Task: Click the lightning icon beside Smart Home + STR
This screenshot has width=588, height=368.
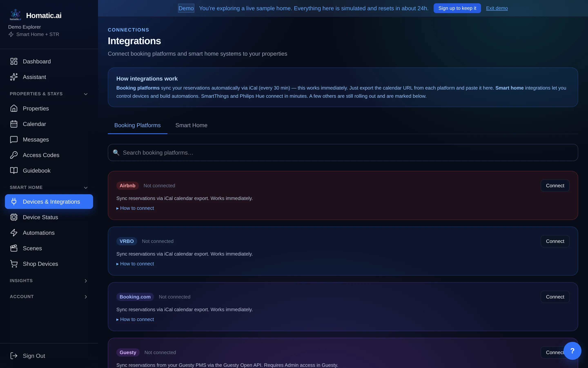Action: pyautogui.click(x=11, y=34)
